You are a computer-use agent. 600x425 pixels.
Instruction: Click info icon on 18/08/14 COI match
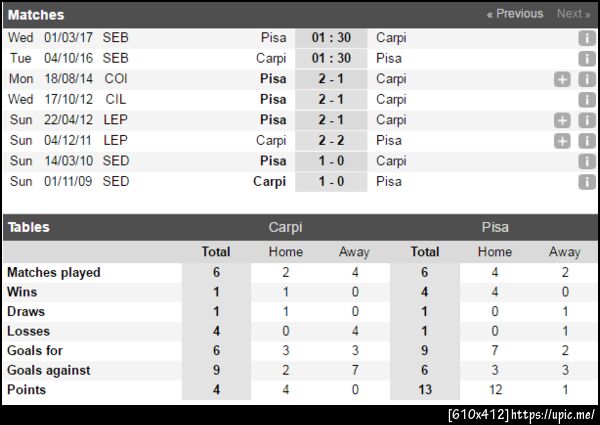587,79
